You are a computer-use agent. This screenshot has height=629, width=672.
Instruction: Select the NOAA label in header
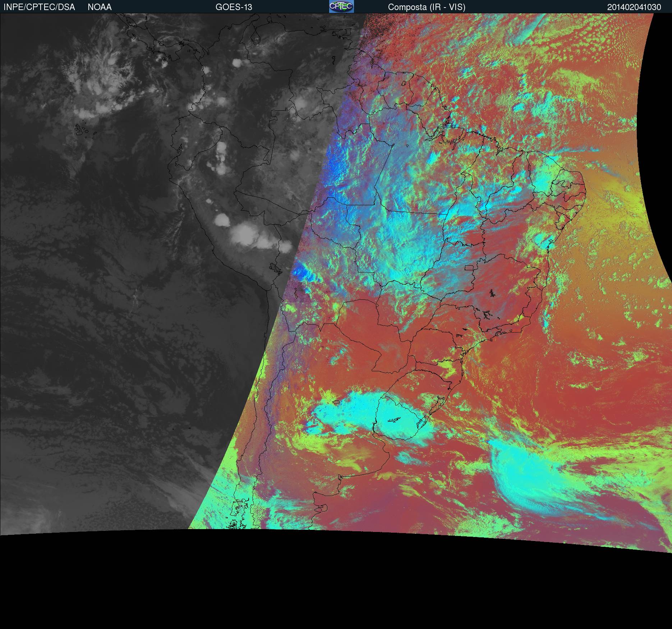pos(100,7)
